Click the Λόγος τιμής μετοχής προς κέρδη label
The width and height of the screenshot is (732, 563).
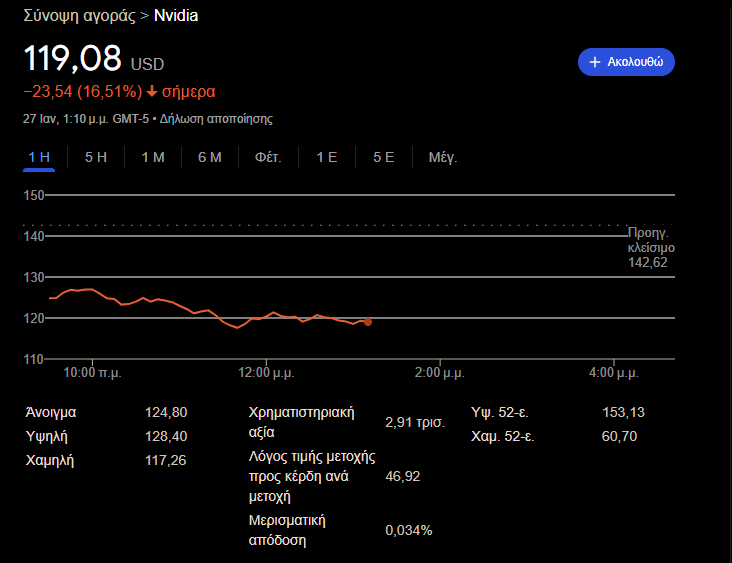click(312, 476)
